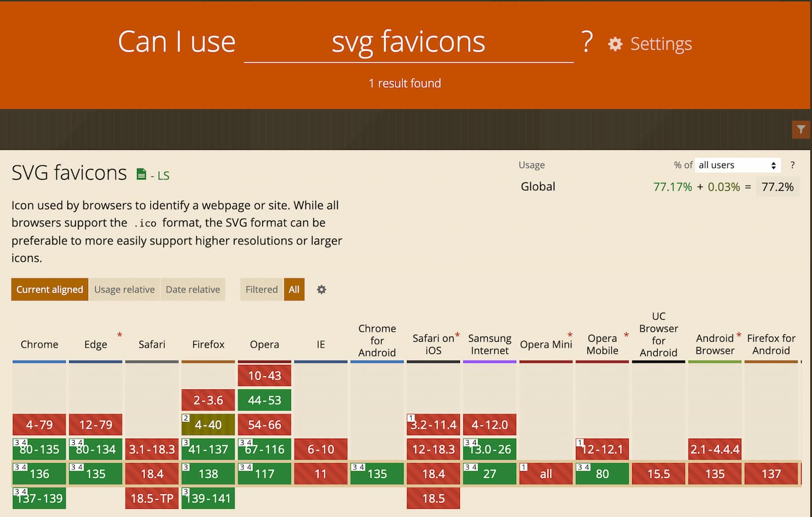Click the Edge column header

pos(96,345)
